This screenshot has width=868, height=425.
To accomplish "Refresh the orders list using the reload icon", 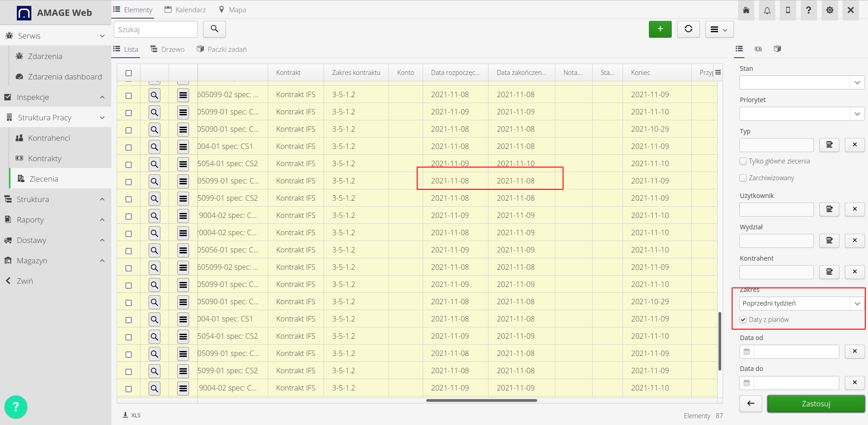I will [688, 29].
